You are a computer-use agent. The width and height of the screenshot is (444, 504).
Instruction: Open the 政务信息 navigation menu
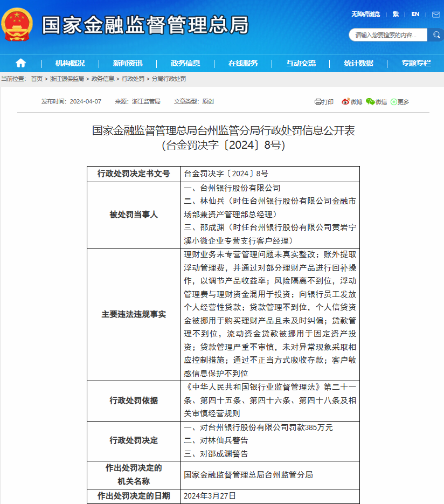185,63
